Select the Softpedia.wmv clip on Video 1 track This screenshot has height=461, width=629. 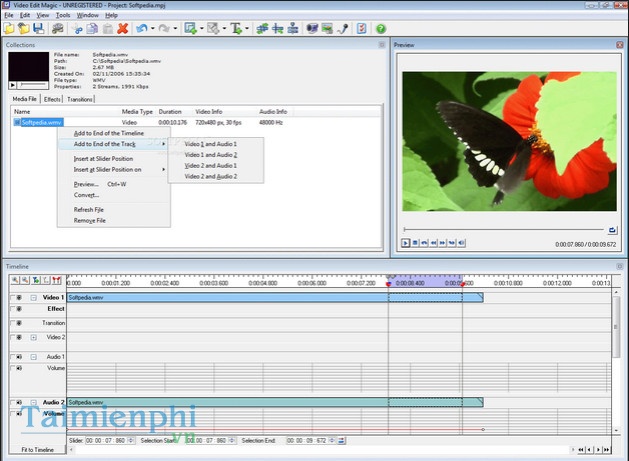coord(275,297)
